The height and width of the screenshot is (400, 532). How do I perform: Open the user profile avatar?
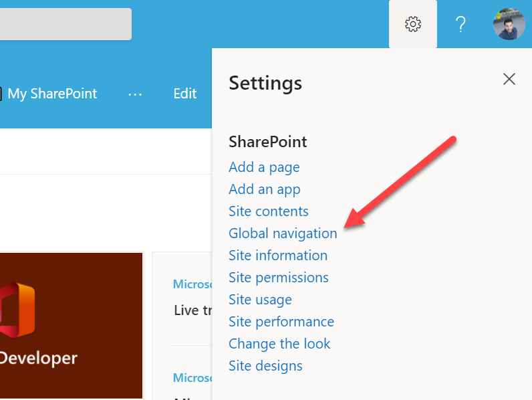(x=509, y=25)
